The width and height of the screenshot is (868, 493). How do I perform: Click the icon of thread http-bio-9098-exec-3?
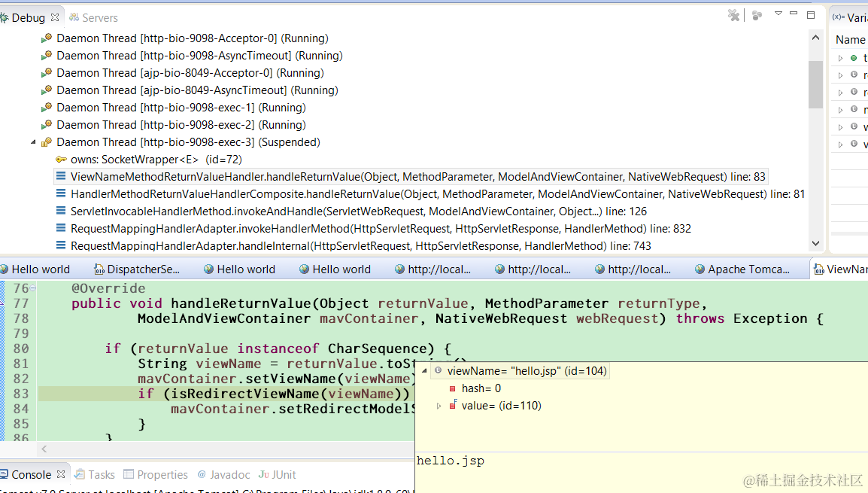coord(47,142)
